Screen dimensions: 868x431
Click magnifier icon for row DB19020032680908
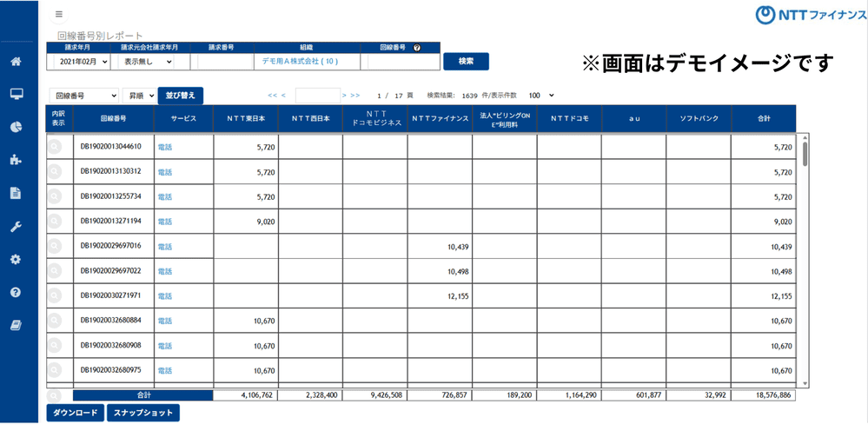point(54,346)
